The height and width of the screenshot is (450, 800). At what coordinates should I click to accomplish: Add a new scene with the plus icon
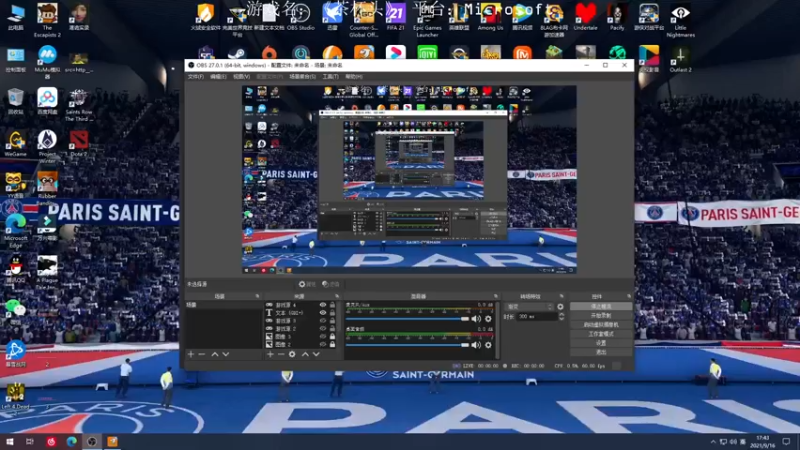(191, 354)
